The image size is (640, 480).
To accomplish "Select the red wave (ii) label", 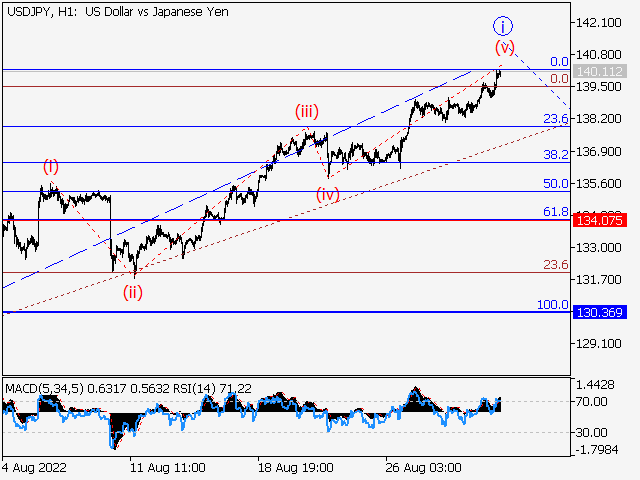I will pyautogui.click(x=133, y=292).
